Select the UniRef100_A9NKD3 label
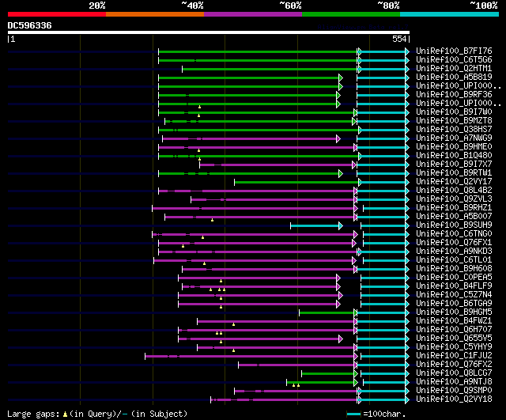 [x=454, y=252]
